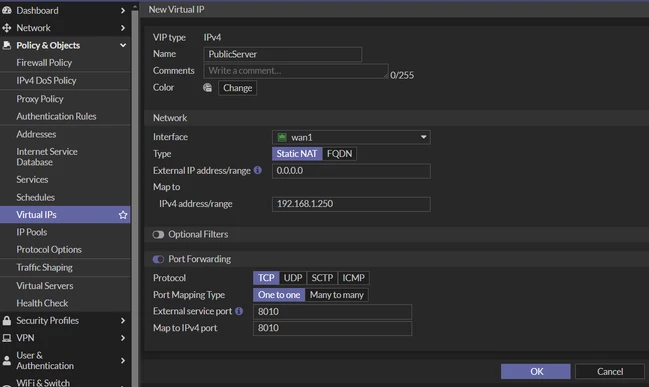Select UDP protocol option
This screenshot has height=387, width=649.
coord(293,278)
